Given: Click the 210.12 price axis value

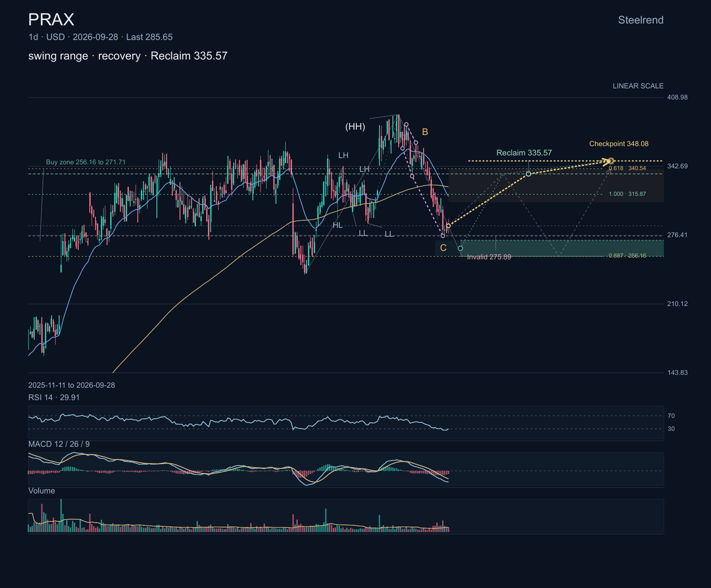Looking at the screenshot, I should pyautogui.click(x=677, y=304).
